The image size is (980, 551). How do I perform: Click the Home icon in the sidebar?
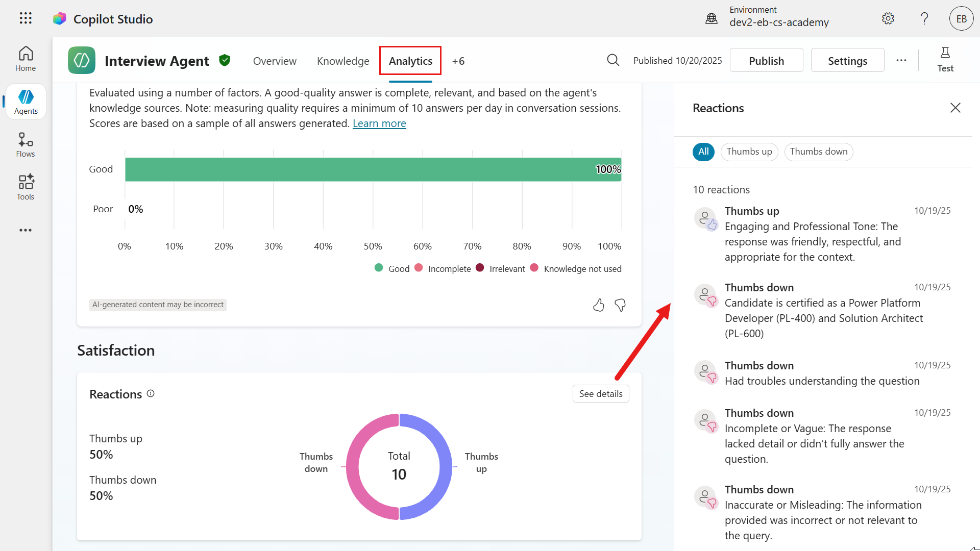(25, 58)
